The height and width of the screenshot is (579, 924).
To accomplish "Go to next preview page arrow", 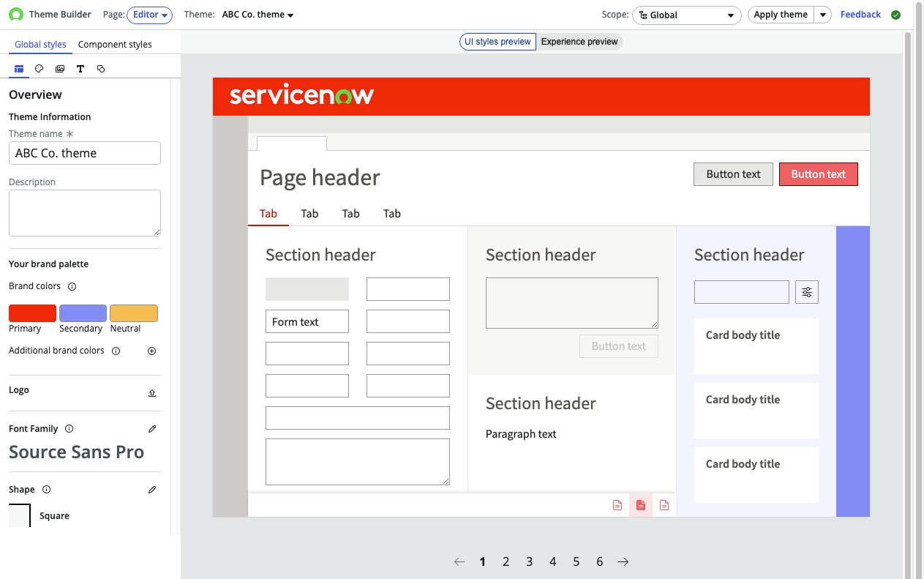I will (623, 562).
